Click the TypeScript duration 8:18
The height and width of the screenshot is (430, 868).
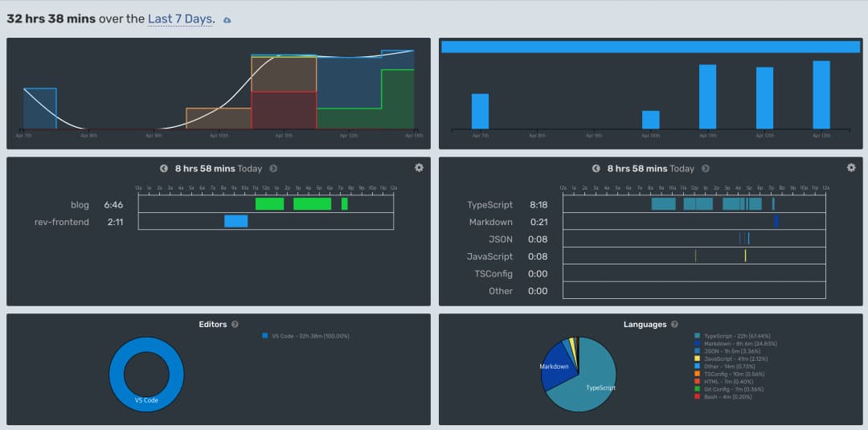coord(538,205)
